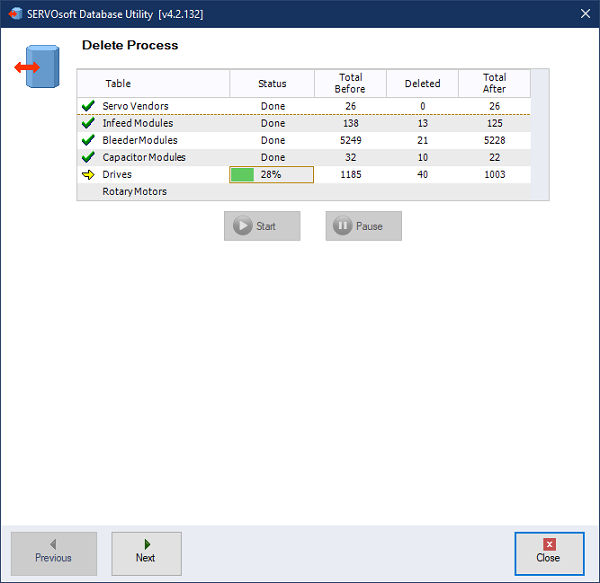Select the Capacitor Modules row name
Image resolution: width=600 pixels, height=583 pixels.
(144, 157)
